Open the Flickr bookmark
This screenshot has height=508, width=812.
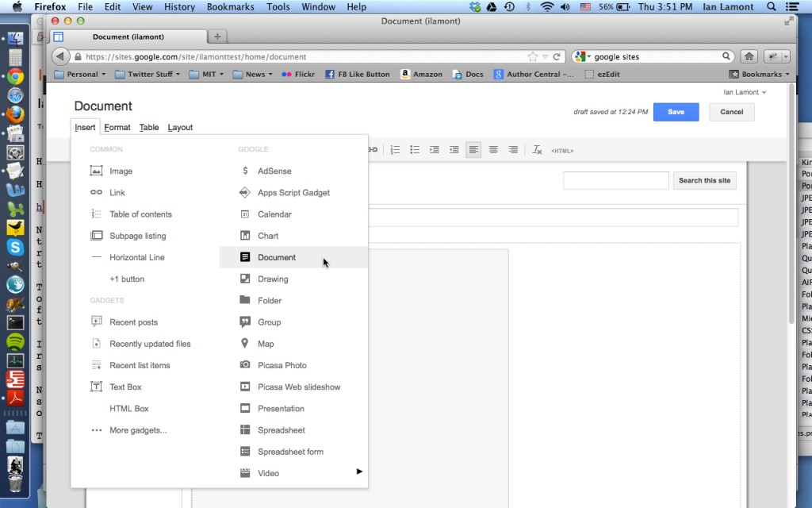[x=298, y=74]
